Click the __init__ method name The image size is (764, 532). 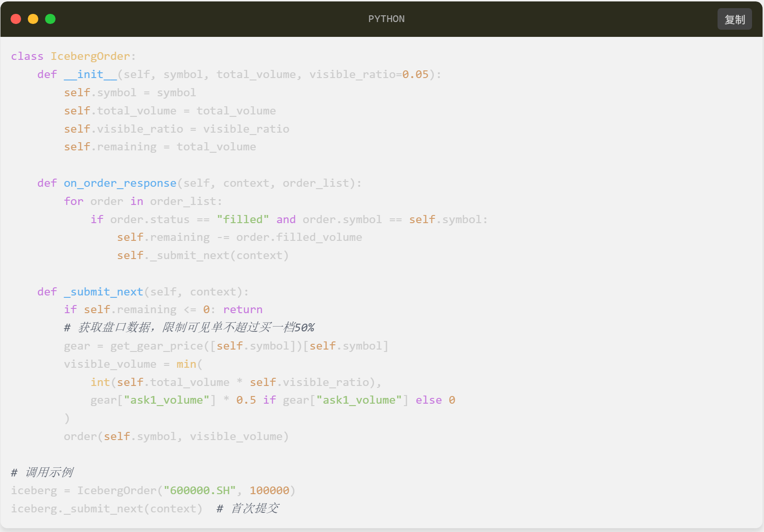point(90,74)
